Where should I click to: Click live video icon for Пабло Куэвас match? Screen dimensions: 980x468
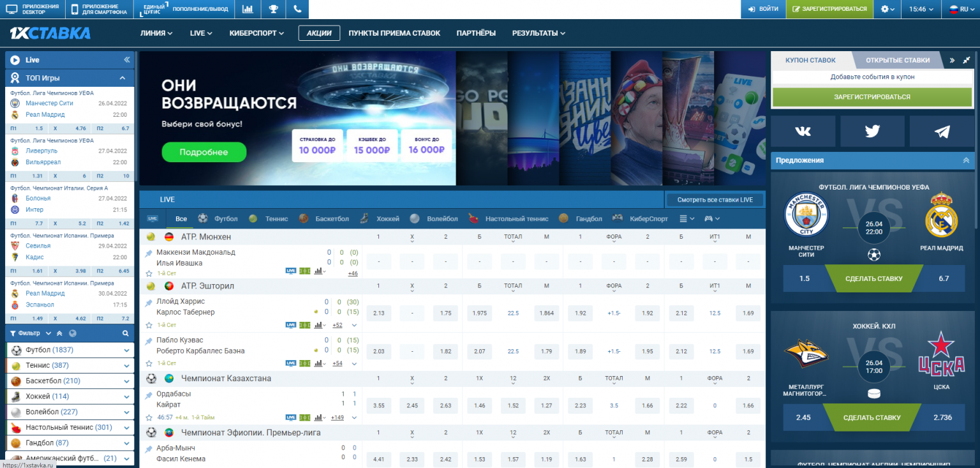point(291,363)
